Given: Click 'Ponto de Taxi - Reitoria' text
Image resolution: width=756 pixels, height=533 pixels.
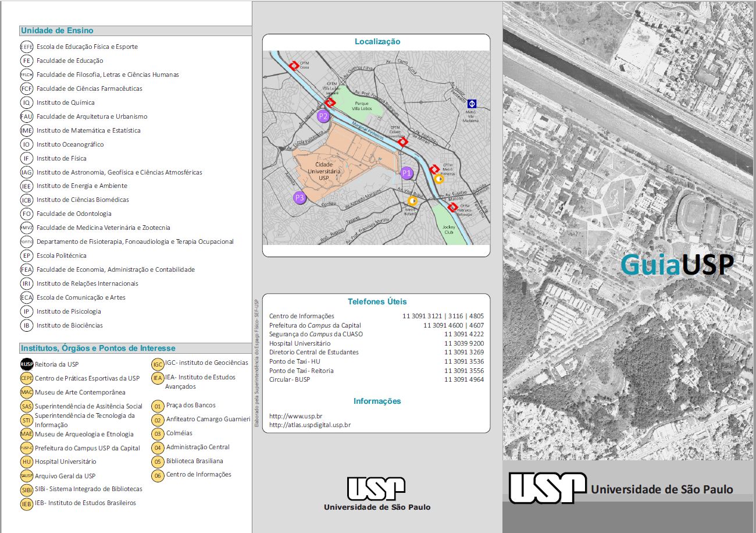Looking at the screenshot, I should click(301, 371).
